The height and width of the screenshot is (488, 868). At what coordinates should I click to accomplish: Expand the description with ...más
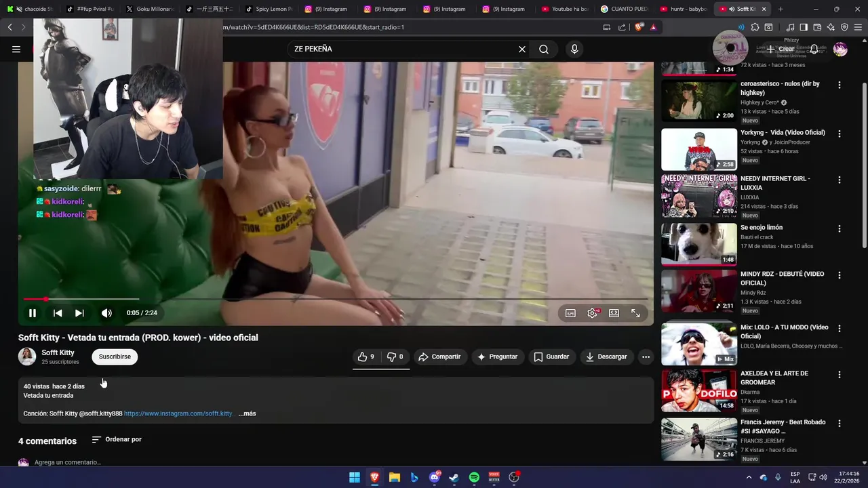tap(247, 413)
